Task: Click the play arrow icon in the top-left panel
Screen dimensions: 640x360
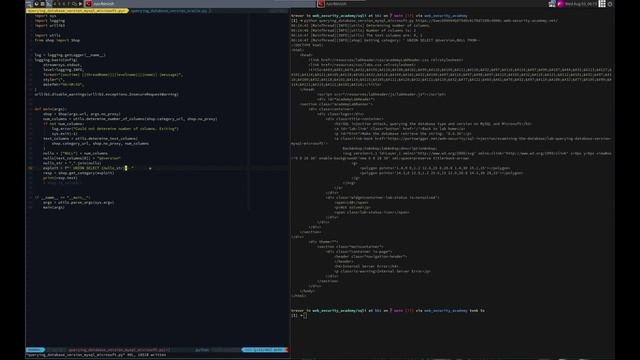Action: click(x=80, y=4)
